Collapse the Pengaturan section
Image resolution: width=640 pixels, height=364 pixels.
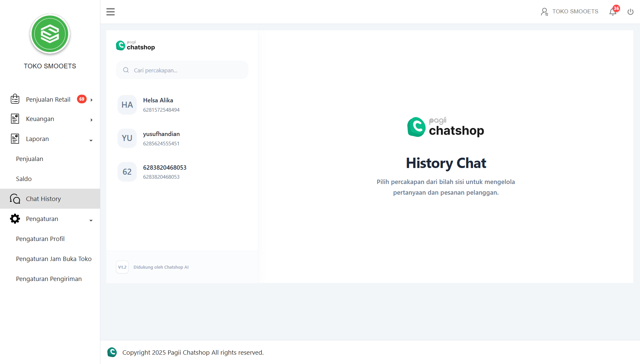[x=91, y=220]
